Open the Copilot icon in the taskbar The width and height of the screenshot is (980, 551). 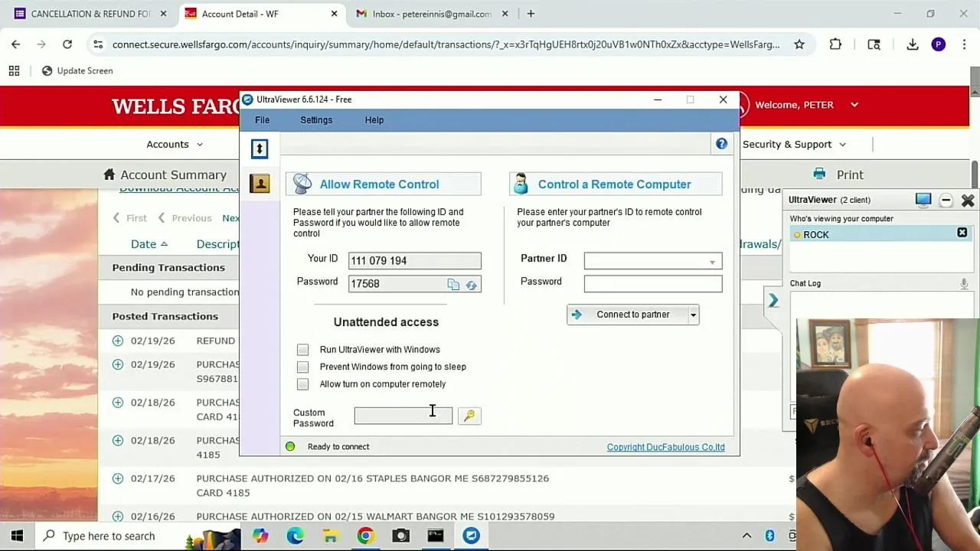pyautogui.click(x=260, y=536)
